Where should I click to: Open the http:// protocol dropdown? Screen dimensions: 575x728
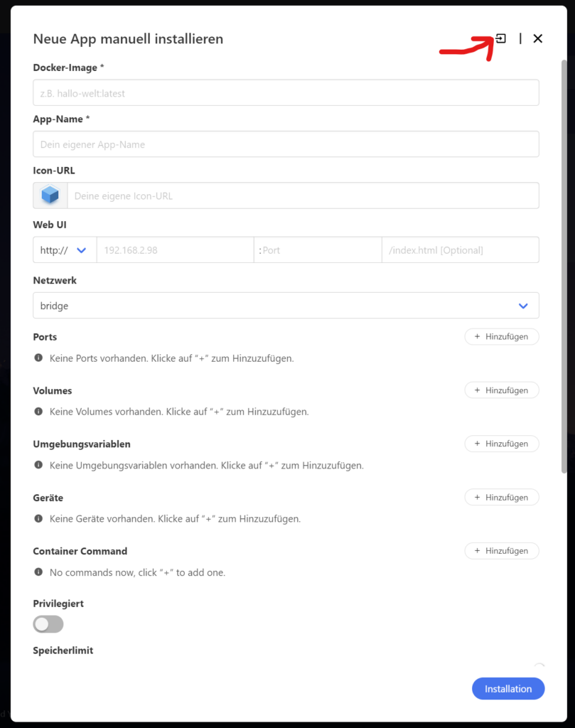coord(65,250)
